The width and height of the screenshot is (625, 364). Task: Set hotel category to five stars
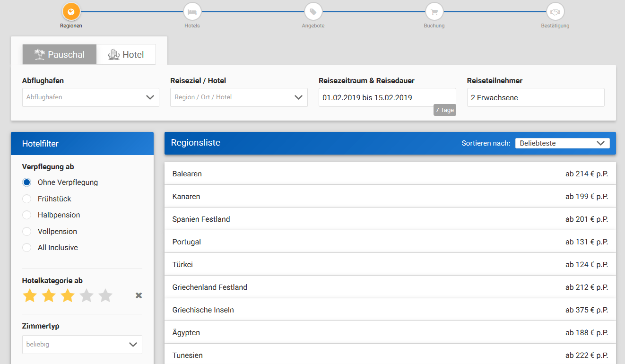105,296
